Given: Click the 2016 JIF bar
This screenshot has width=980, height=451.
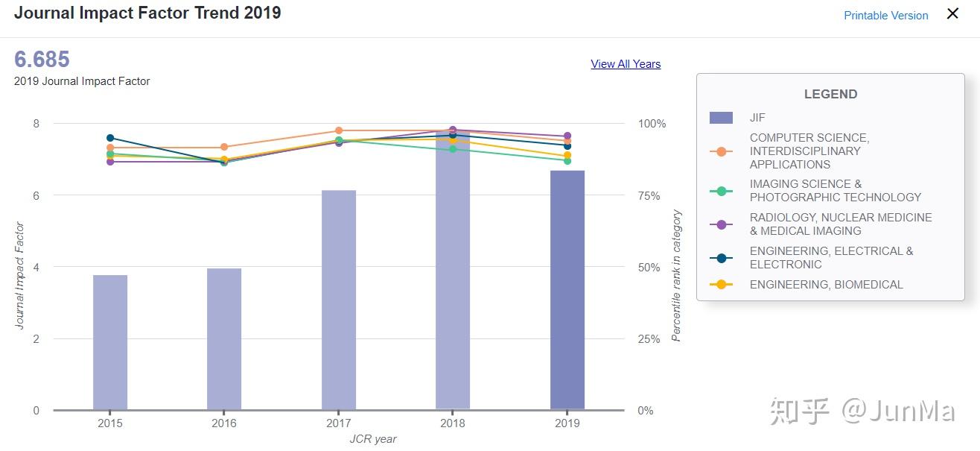Looking at the screenshot, I should [x=224, y=338].
